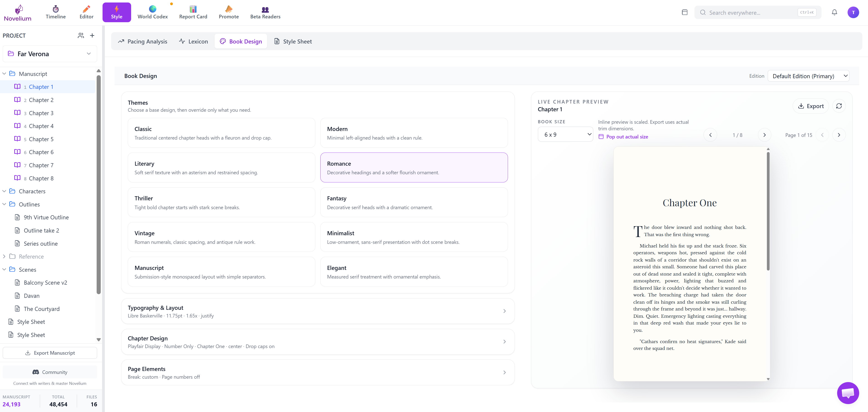Open the Pacing Analysis tab

[142, 41]
